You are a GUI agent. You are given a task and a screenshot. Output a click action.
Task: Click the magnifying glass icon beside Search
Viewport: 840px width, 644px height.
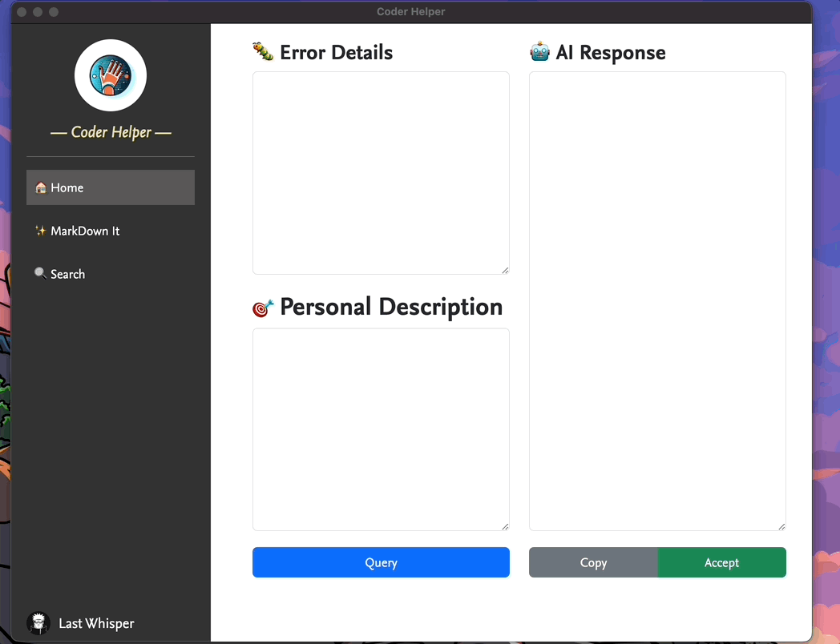[40, 273]
